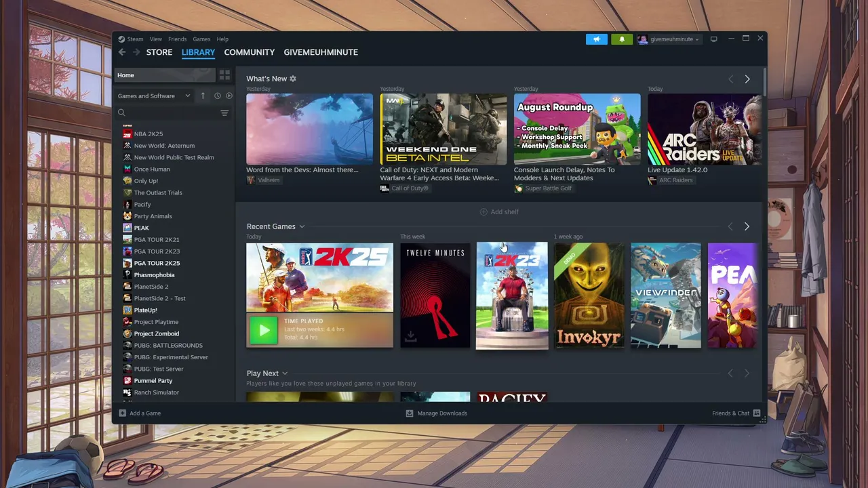Switch to the STORE tab
This screenshot has height=488, width=868.
[159, 52]
